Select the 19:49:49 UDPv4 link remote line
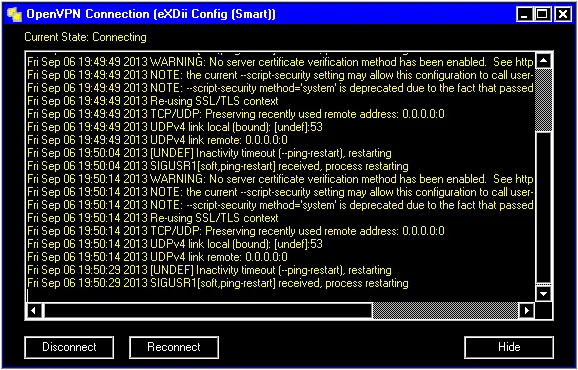The height and width of the screenshot is (370, 578). click(x=157, y=140)
